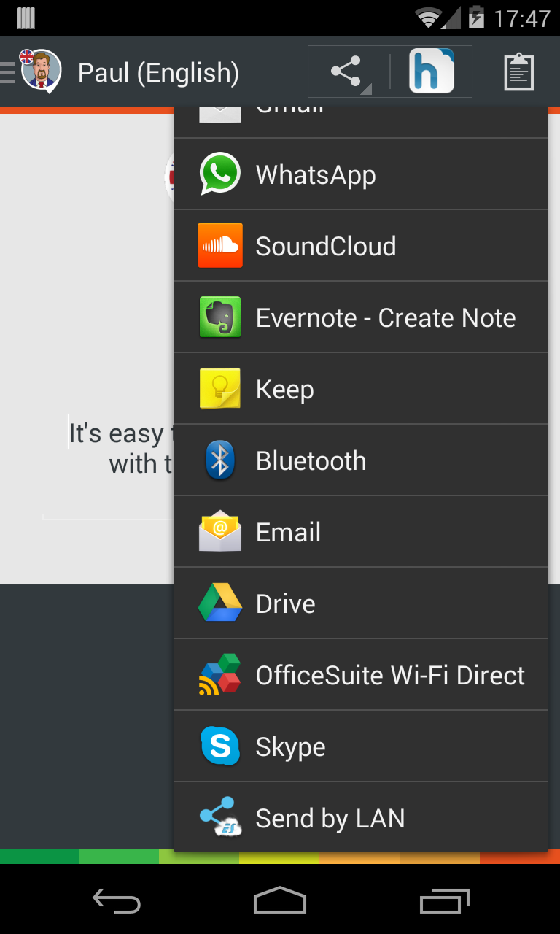Share via WhatsApp
The width and height of the screenshot is (560, 934).
point(361,174)
